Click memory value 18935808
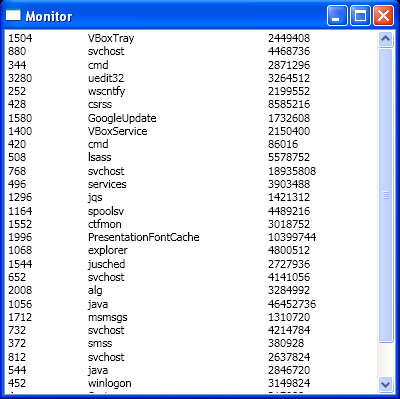The image size is (400, 399). click(292, 171)
